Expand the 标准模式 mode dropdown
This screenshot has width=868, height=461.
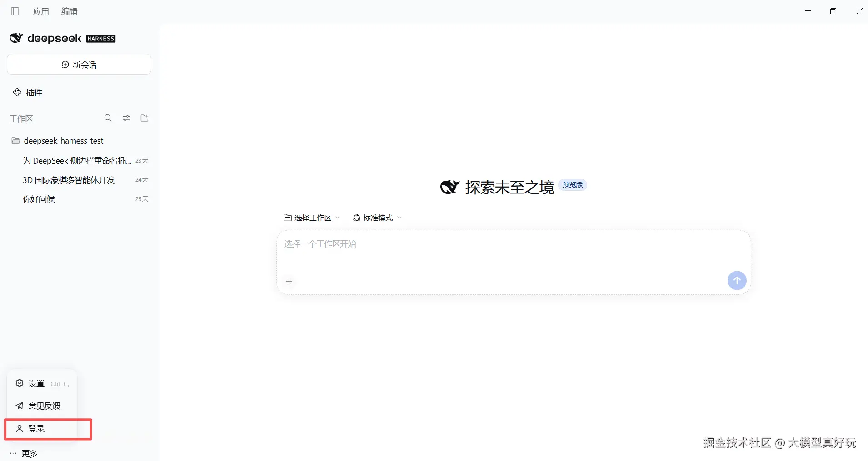pyautogui.click(x=378, y=218)
